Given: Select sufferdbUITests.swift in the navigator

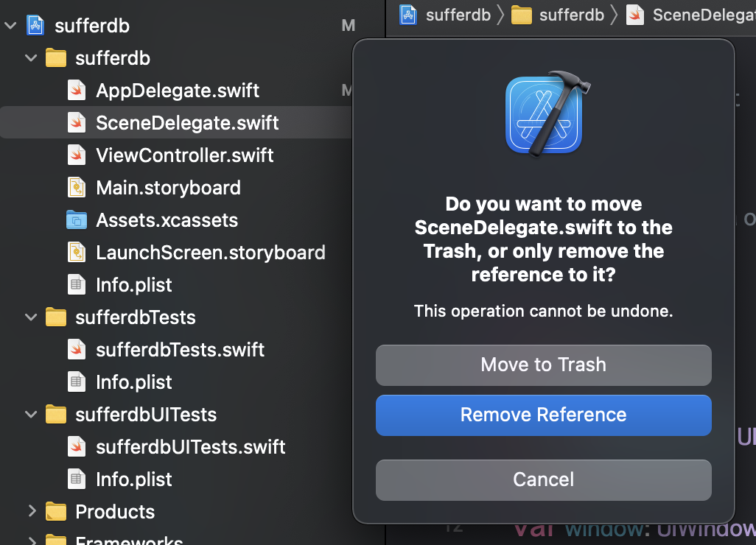Looking at the screenshot, I should tap(190, 447).
